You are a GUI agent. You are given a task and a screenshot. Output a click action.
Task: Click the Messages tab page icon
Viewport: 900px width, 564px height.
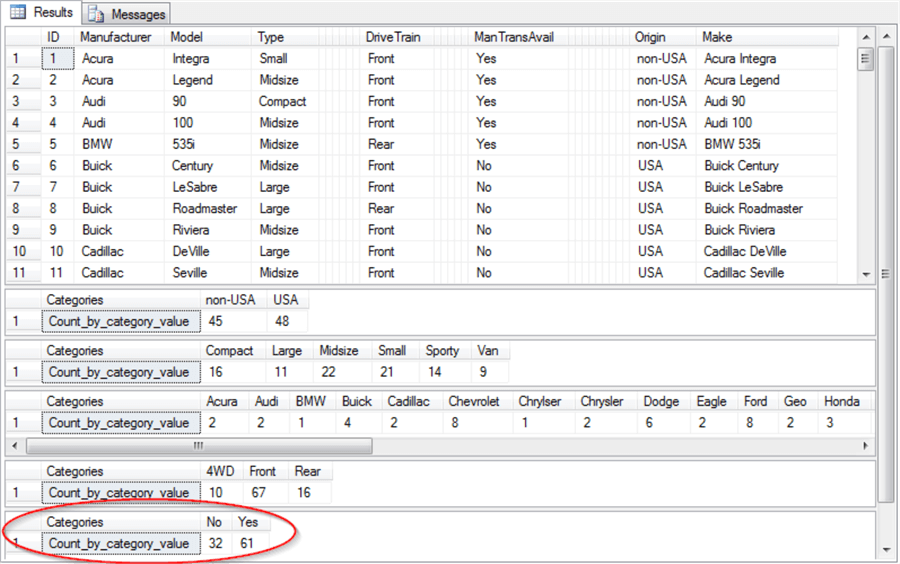tap(96, 14)
